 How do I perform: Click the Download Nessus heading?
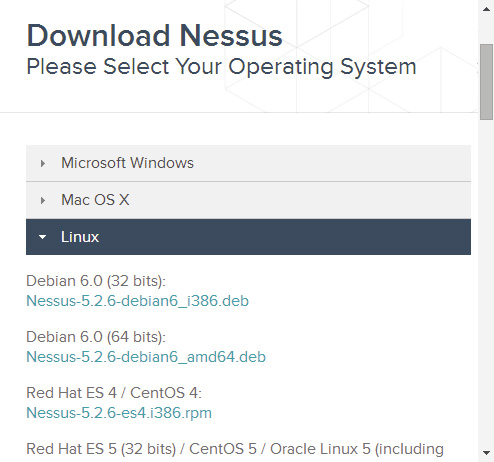coord(154,35)
